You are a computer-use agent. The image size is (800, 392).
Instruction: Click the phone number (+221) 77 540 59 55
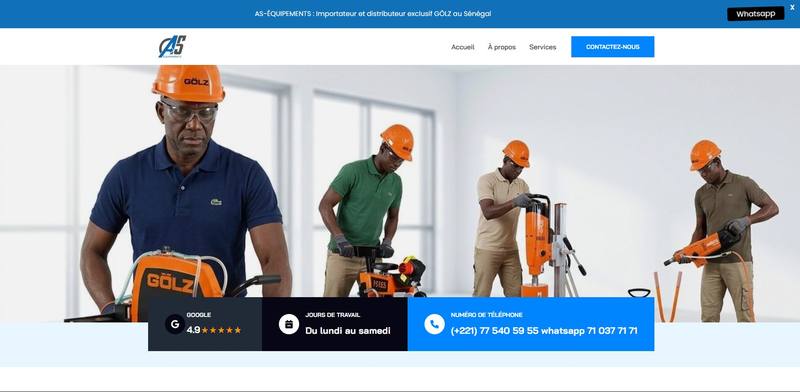(494, 331)
